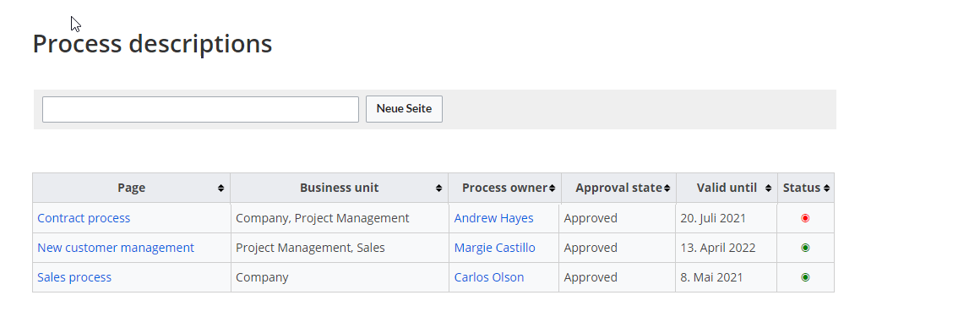Click the Business unit column header
Viewport: 980px width, 328px height.
pos(340,188)
